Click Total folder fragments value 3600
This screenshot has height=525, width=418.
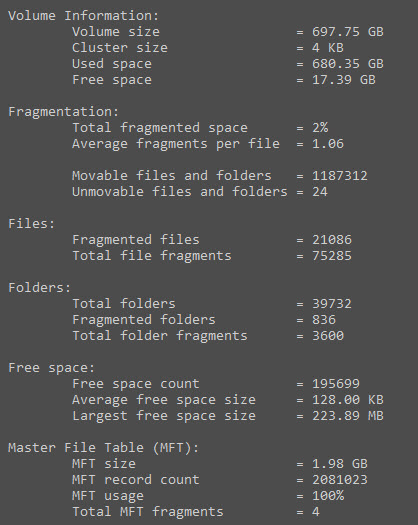[328, 336]
